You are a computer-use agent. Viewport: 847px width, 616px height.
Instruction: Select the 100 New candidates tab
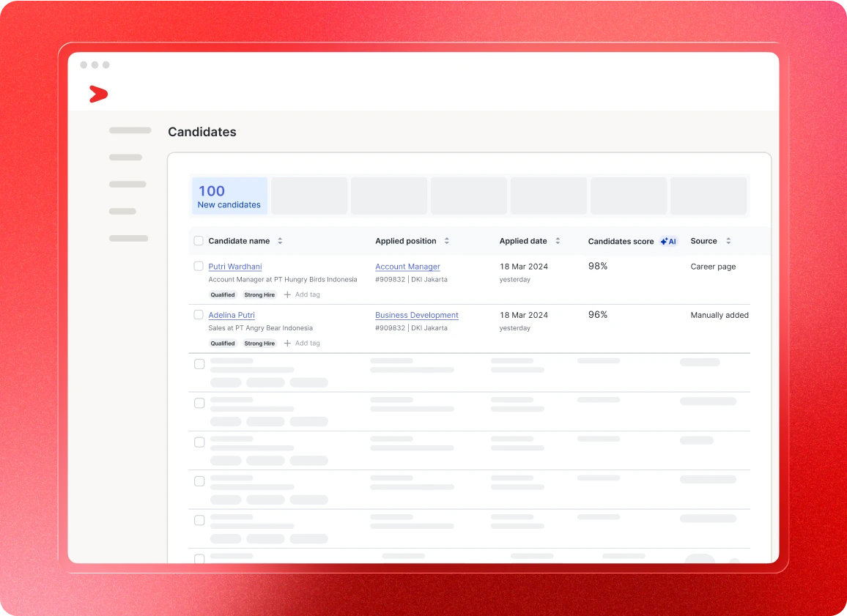(229, 196)
